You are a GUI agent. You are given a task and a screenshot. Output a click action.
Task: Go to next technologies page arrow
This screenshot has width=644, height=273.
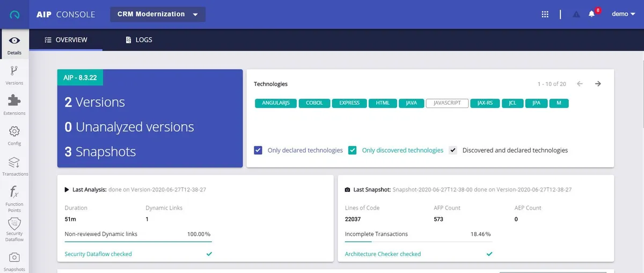(598, 84)
